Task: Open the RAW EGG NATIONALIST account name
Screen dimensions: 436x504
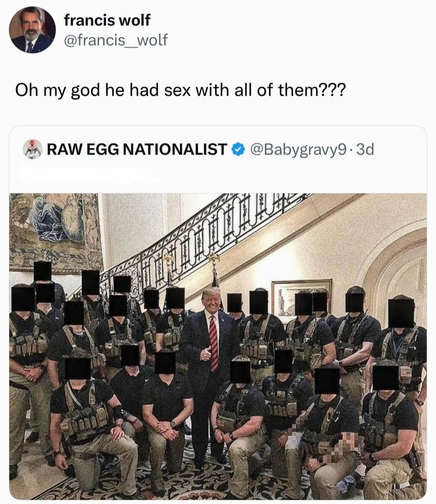Action: coord(137,149)
